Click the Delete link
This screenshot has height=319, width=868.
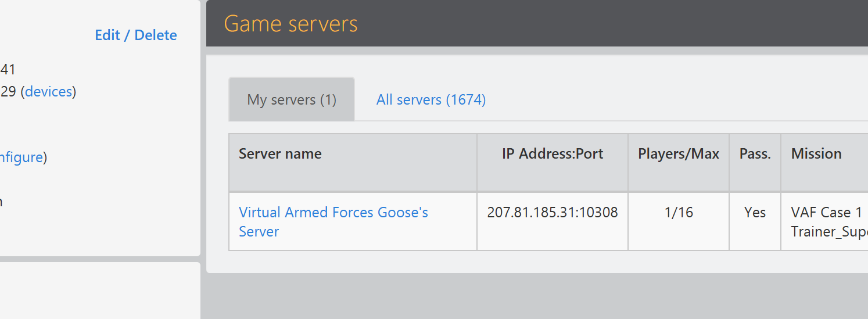[156, 35]
